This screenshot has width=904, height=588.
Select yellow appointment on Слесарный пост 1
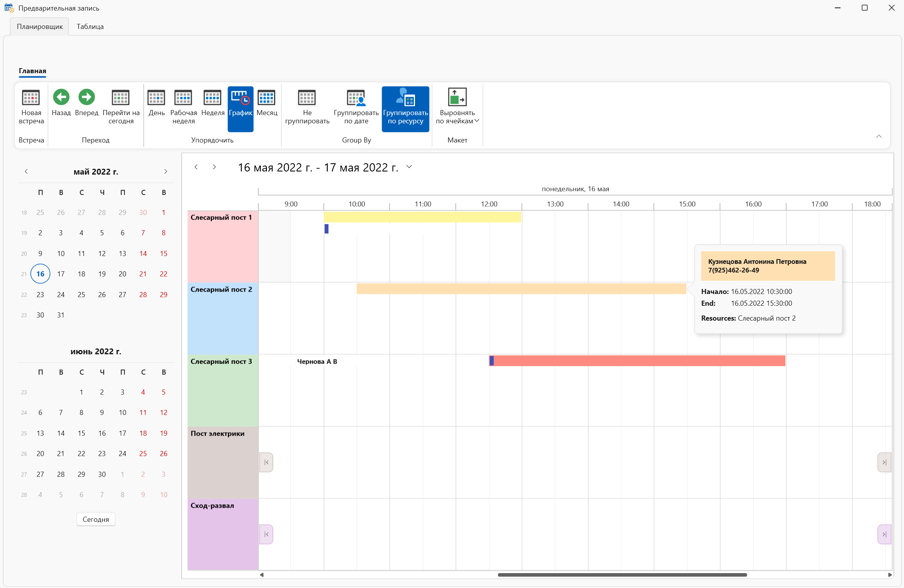pos(422,217)
